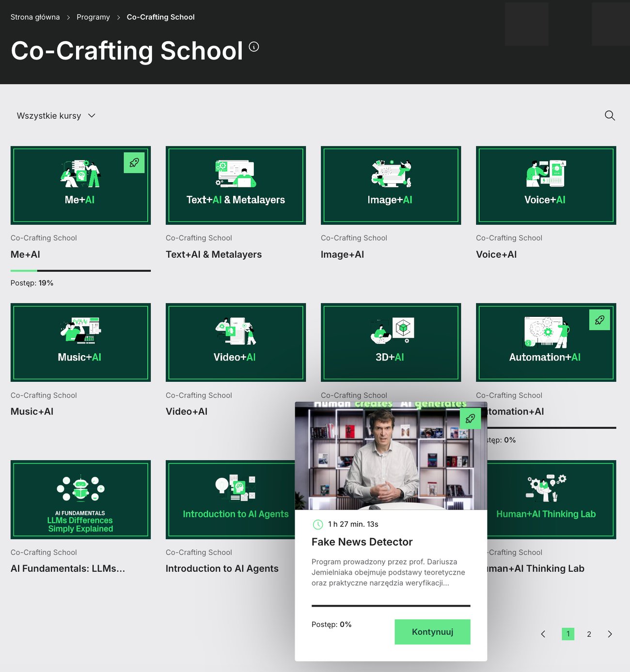The image size is (630, 672).
Task: Click the clock icon showing course duration
Action: click(x=318, y=524)
